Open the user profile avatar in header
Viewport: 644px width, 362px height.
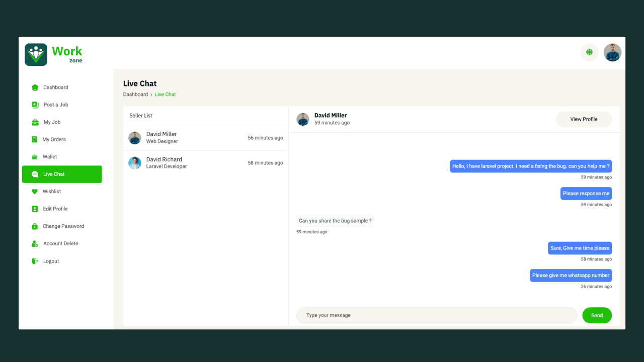point(612,52)
